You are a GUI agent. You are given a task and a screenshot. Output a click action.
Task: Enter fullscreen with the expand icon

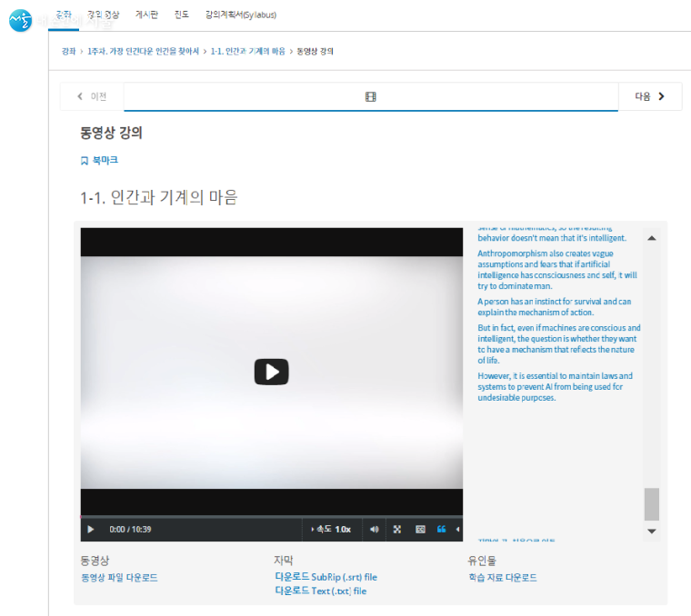click(x=397, y=529)
